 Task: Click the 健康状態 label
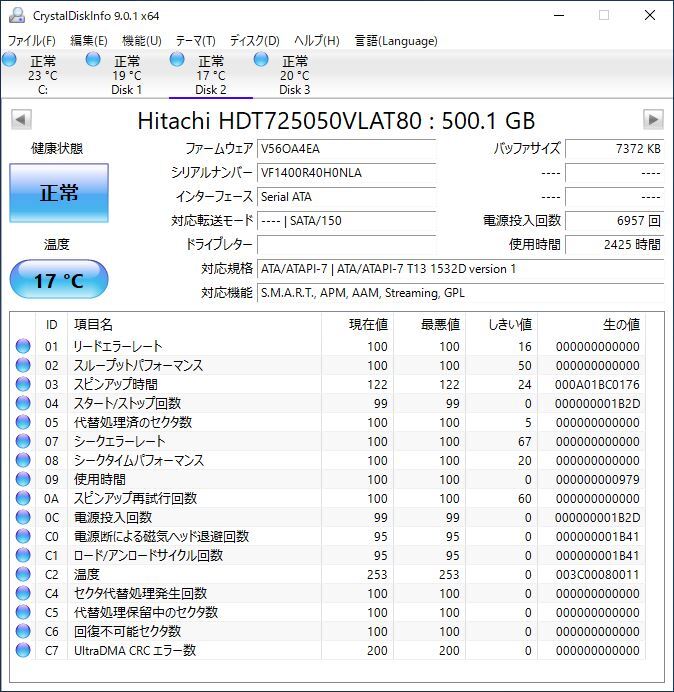pyautogui.click(x=57, y=148)
